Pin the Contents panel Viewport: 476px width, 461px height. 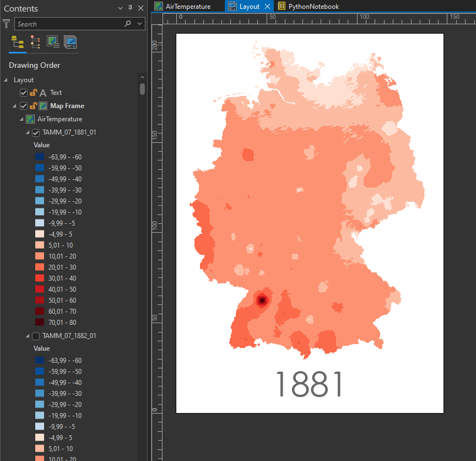pyautogui.click(x=131, y=8)
